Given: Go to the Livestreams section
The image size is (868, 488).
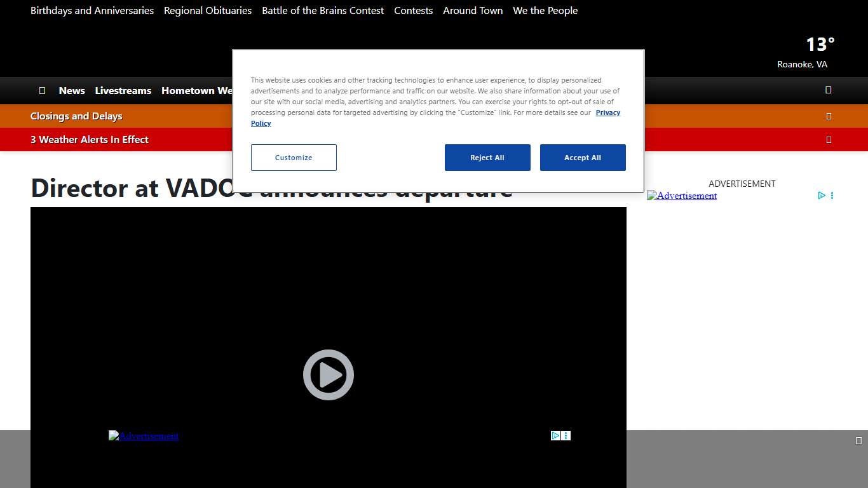Looking at the screenshot, I should coord(123,91).
